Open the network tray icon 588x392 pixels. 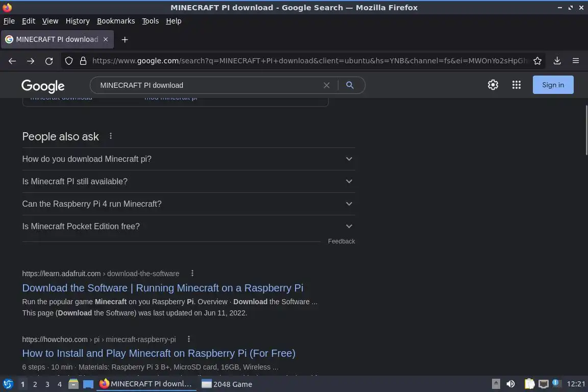click(543, 384)
